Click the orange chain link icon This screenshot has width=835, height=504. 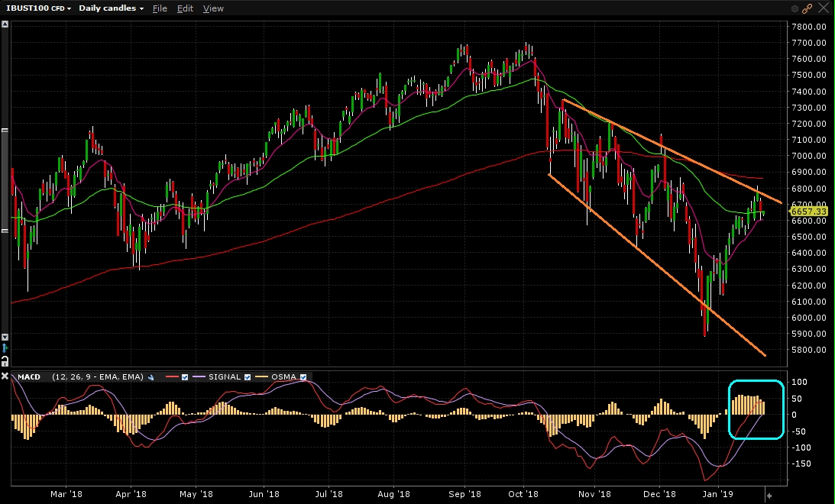(x=807, y=8)
